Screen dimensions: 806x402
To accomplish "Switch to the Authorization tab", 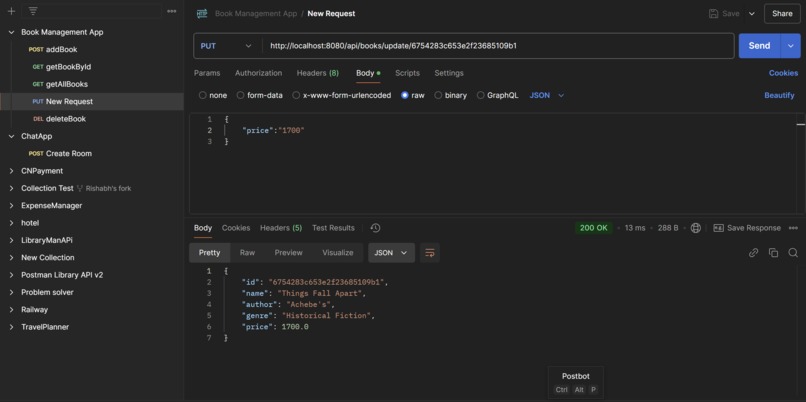I will click(x=259, y=73).
